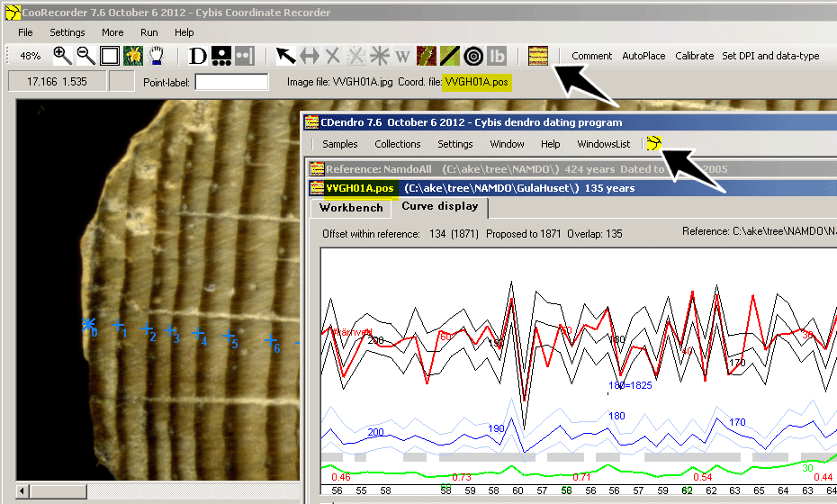Click the black dots mode icon
This screenshot has width=837, height=504.
(221, 56)
